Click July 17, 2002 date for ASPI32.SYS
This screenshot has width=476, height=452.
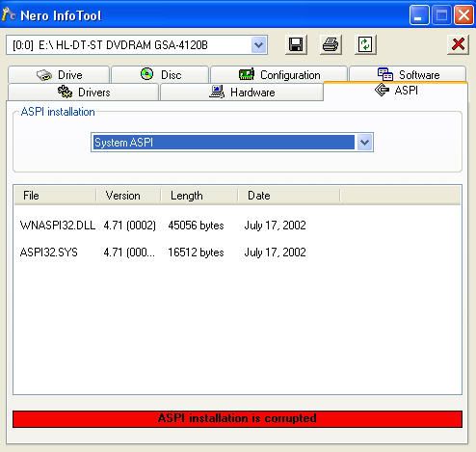pyautogui.click(x=275, y=253)
